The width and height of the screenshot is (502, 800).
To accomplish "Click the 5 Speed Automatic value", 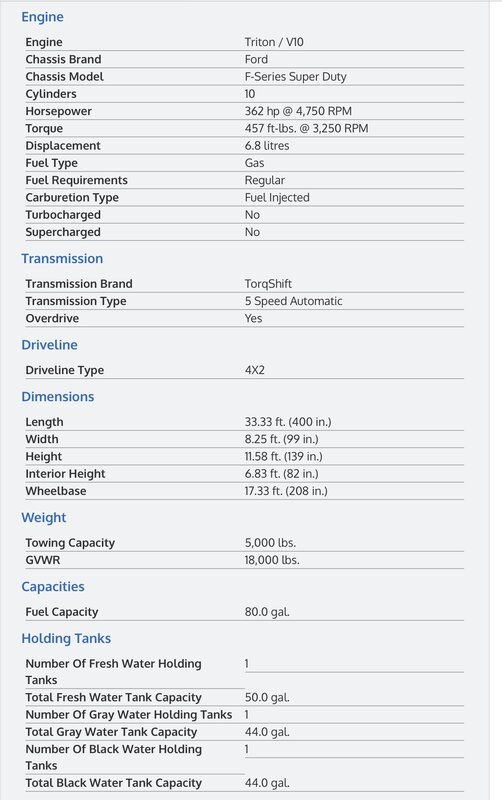I will pyautogui.click(x=293, y=301).
